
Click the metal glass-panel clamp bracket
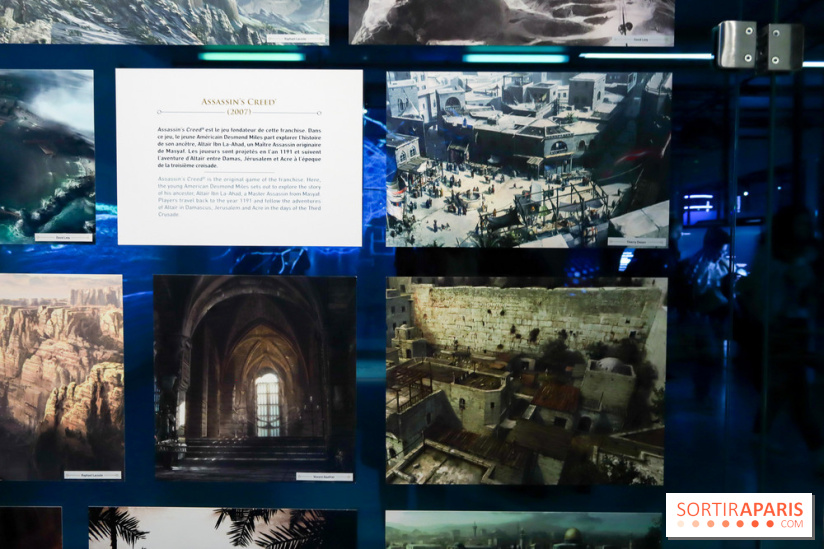click(758, 46)
